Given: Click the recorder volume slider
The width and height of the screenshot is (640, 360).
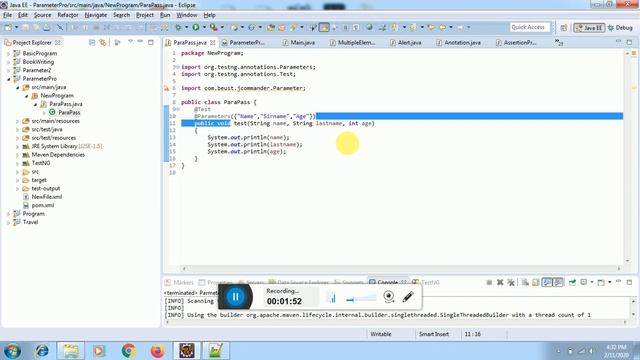Looking at the screenshot, I should (x=361, y=299).
